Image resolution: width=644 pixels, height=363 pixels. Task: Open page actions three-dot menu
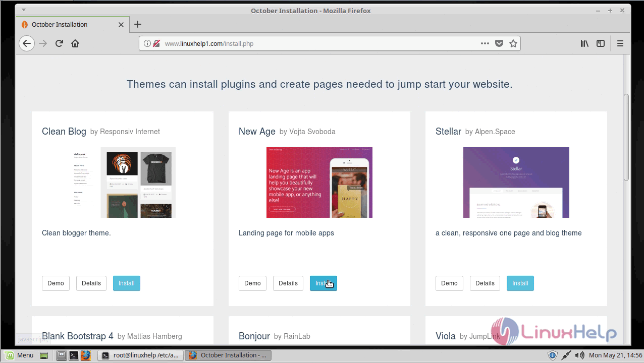pyautogui.click(x=485, y=43)
